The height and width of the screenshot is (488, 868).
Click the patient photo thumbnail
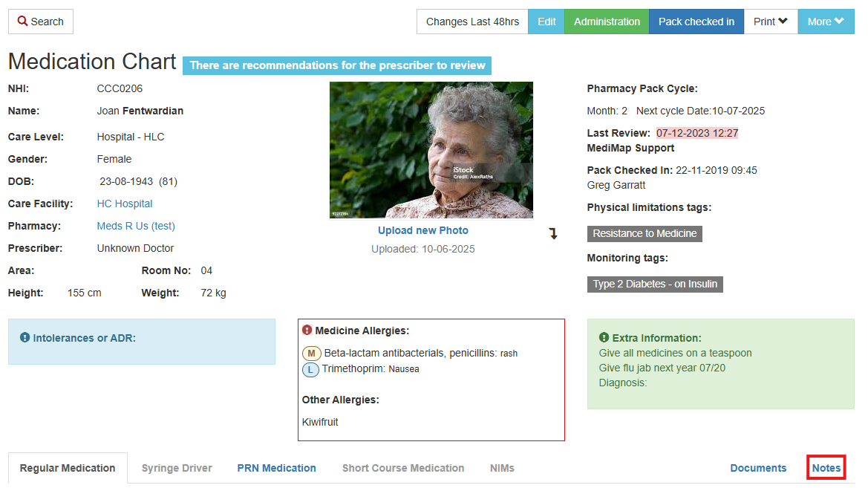point(431,150)
